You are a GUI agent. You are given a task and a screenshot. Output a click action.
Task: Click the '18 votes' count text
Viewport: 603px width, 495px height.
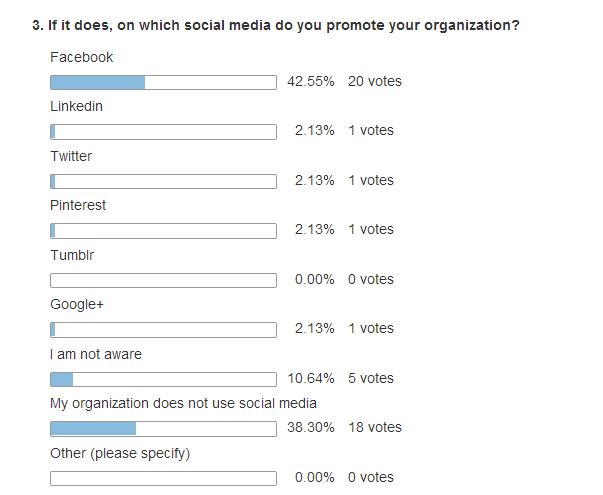375,427
